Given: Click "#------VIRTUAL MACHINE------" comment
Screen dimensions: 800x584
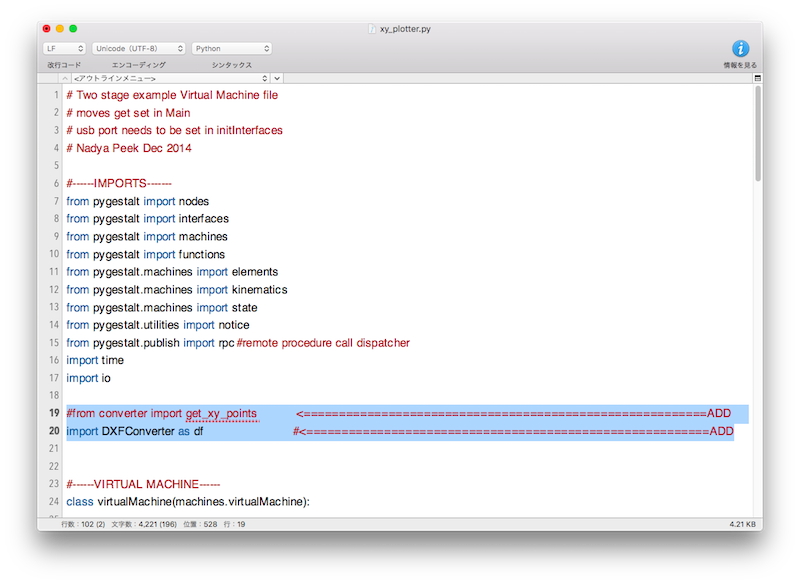Looking at the screenshot, I should 143,484.
